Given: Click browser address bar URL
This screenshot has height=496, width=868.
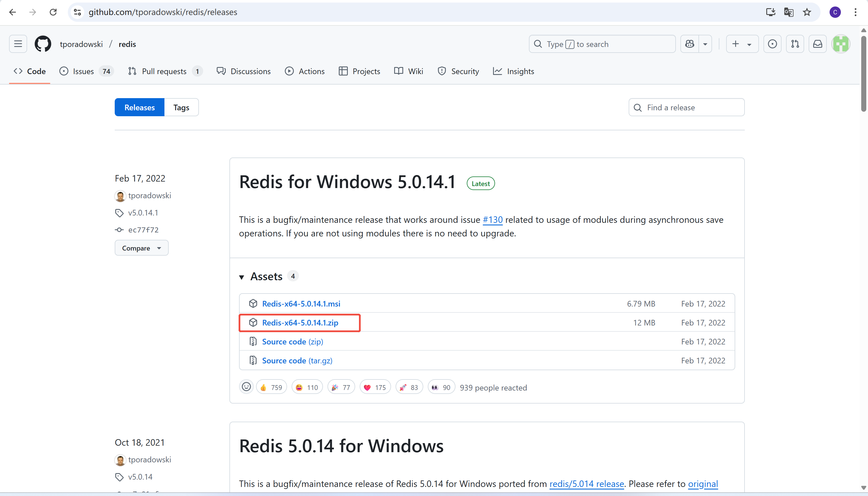Looking at the screenshot, I should point(163,12).
